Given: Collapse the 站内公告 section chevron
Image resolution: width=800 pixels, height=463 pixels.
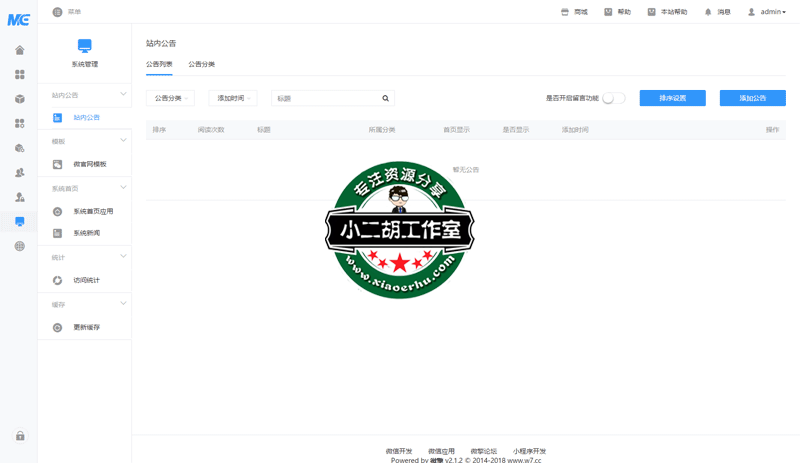Looking at the screenshot, I should pos(123,94).
